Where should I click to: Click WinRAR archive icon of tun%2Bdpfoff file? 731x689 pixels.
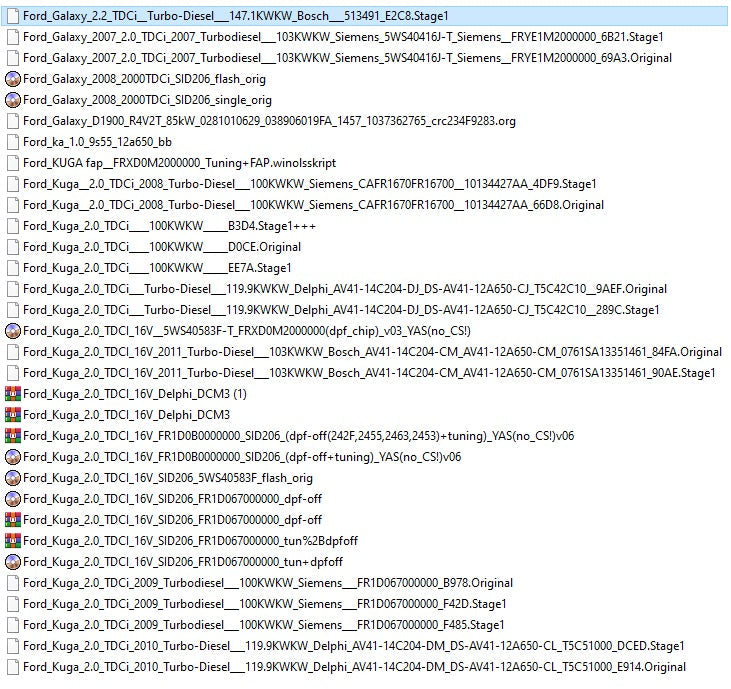coord(13,540)
